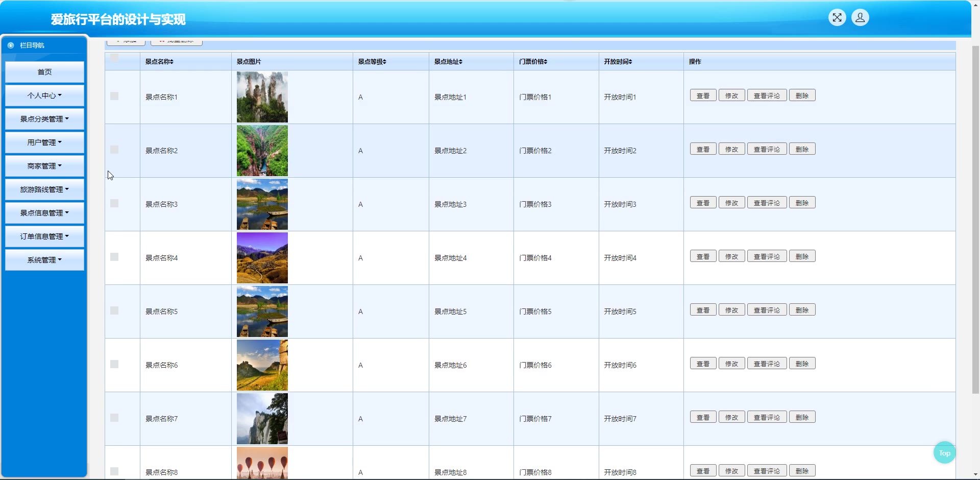
Task: Expand the 系统管理 menu
Action: click(x=44, y=260)
